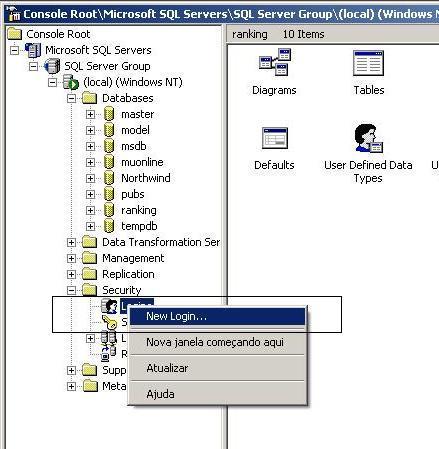Screen dimensions: 439x449
Task: Choose Atualizar in context menu
Action: pyautogui.click(x=217, y=368)
